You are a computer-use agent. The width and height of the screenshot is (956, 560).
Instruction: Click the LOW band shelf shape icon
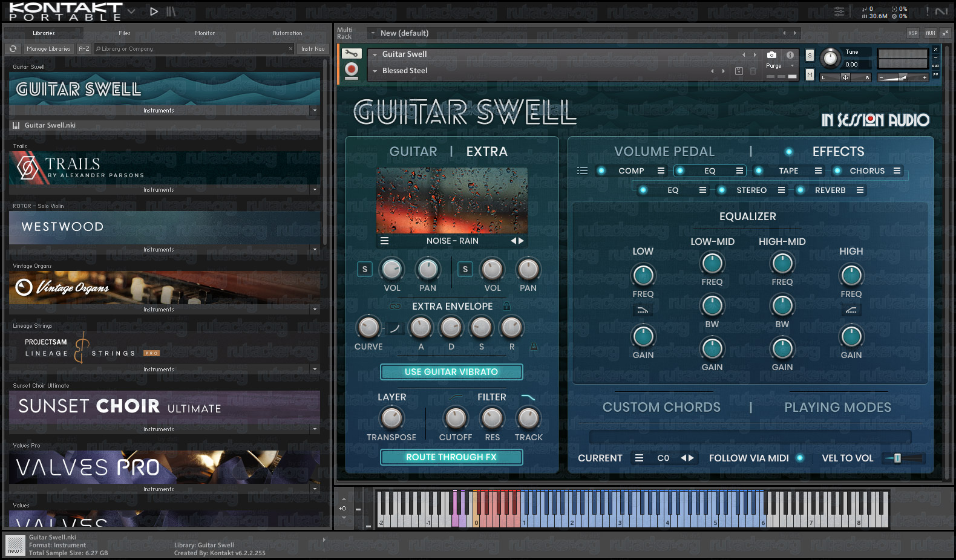[x=643, y=310]
